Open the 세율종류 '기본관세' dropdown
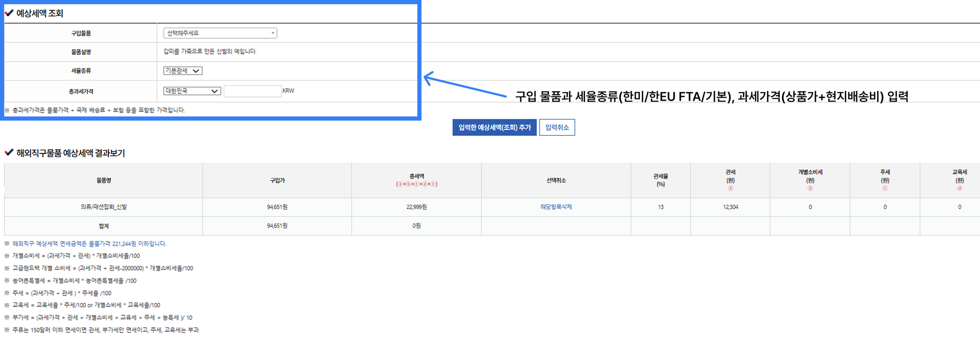The width and height of the screenshot is (980, 340). 183,71
